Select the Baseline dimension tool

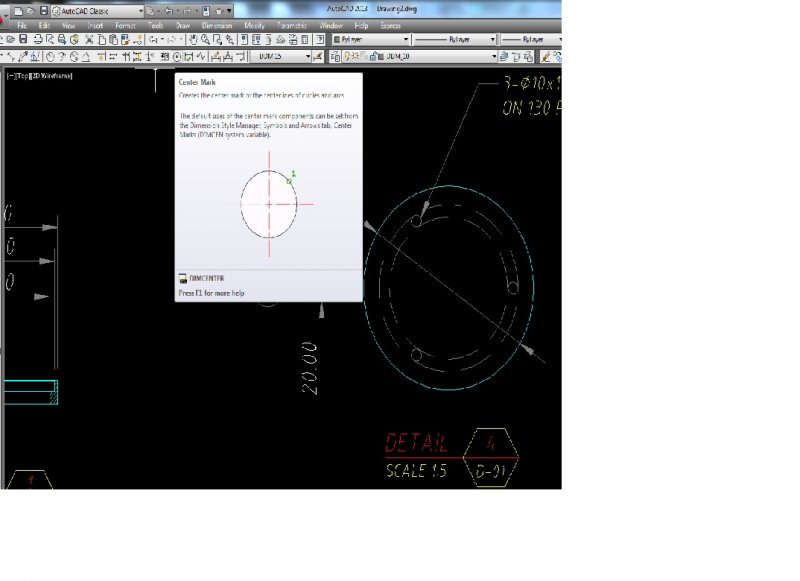click(112, 57)
